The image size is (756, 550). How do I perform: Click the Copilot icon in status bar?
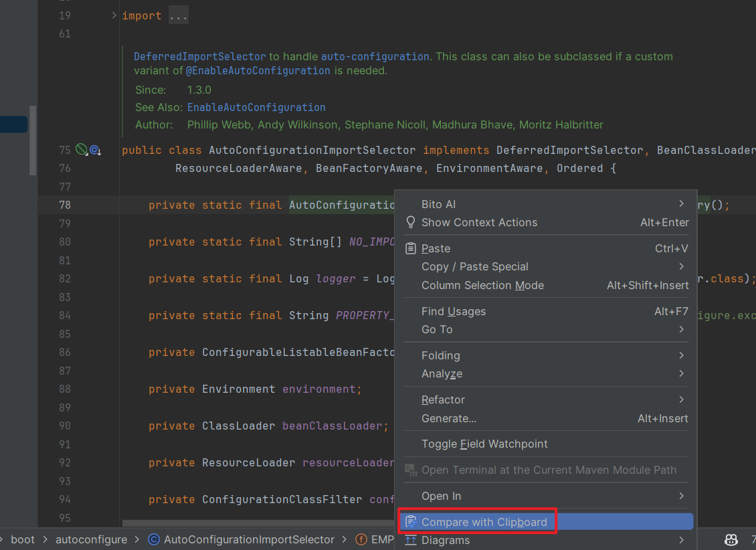tap(731, 539)
